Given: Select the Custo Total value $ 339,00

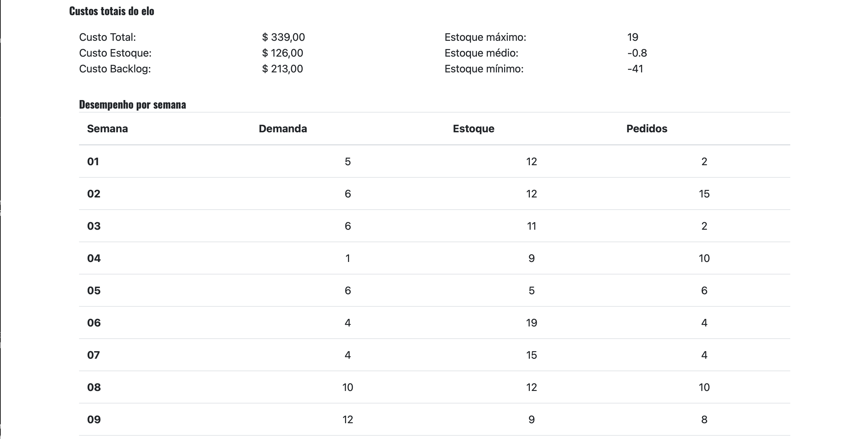Looking at the screenshot, I should point(284,37).
